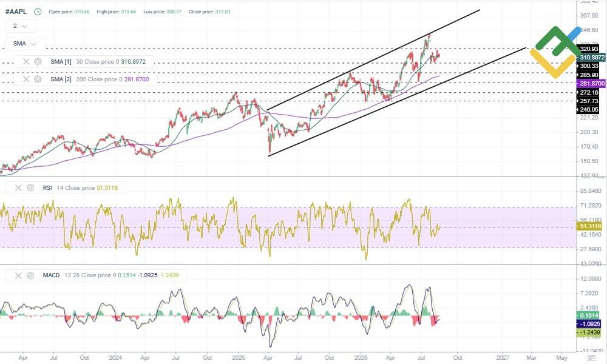Click the 2025 label on time axis
This screenshot has width=607, height=364.
point(239,358)
